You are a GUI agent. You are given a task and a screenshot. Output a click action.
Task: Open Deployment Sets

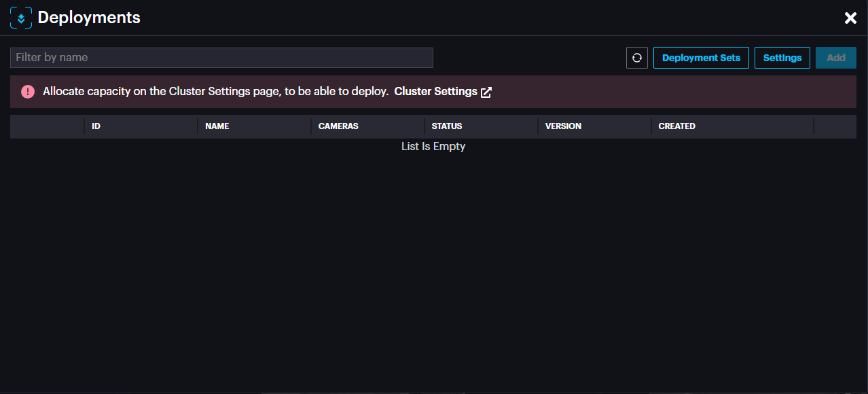(701, 58)
